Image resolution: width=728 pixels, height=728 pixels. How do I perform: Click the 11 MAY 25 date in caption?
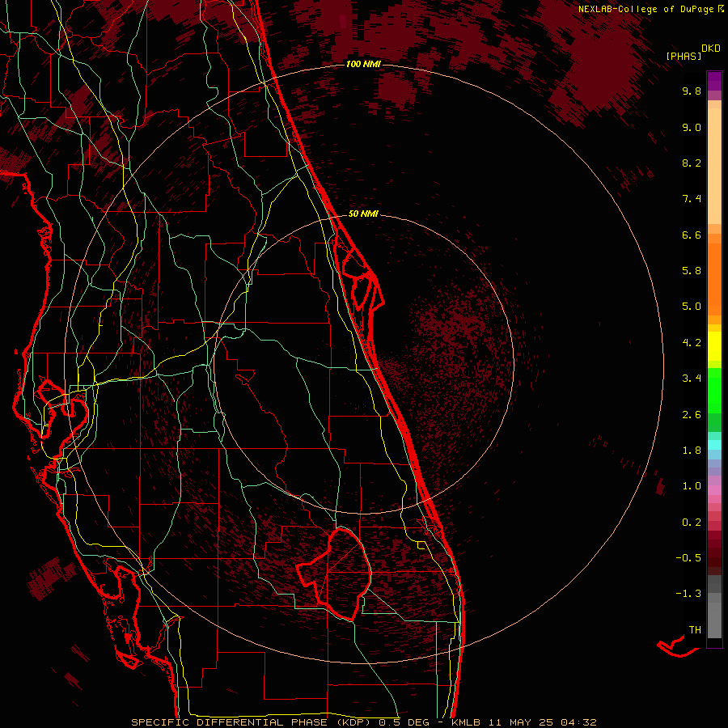tap(520, 722)
